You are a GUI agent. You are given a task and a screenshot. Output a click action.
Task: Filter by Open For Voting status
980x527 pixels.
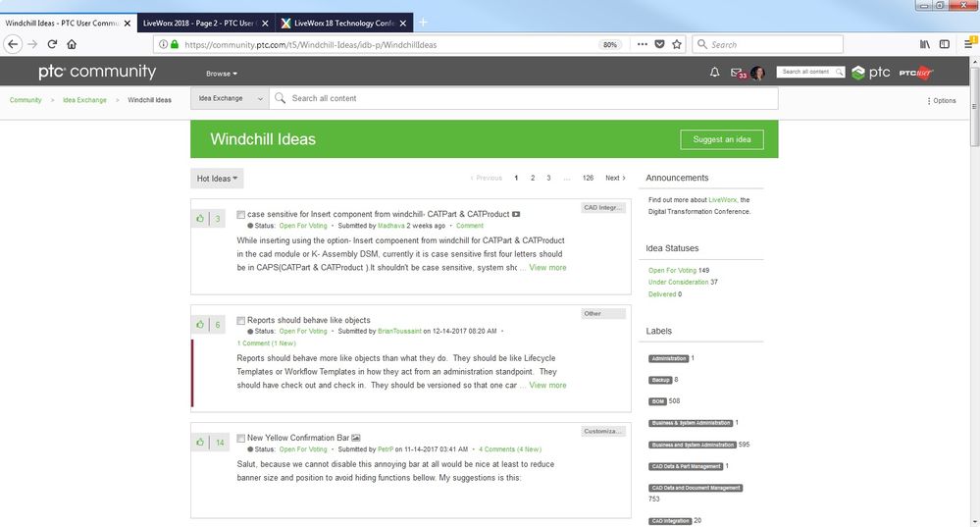(672, 271)
